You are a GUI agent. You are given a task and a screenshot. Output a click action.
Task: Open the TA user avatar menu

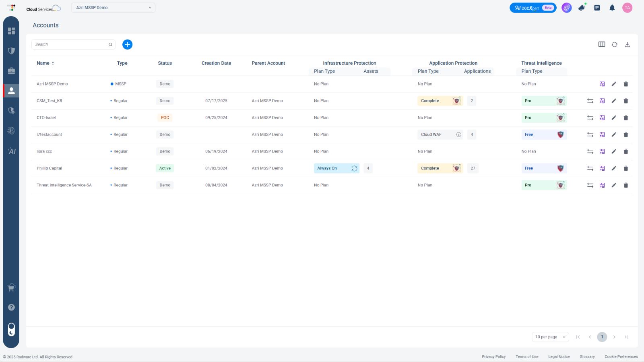pyautogui.click(x=627, y=8)
